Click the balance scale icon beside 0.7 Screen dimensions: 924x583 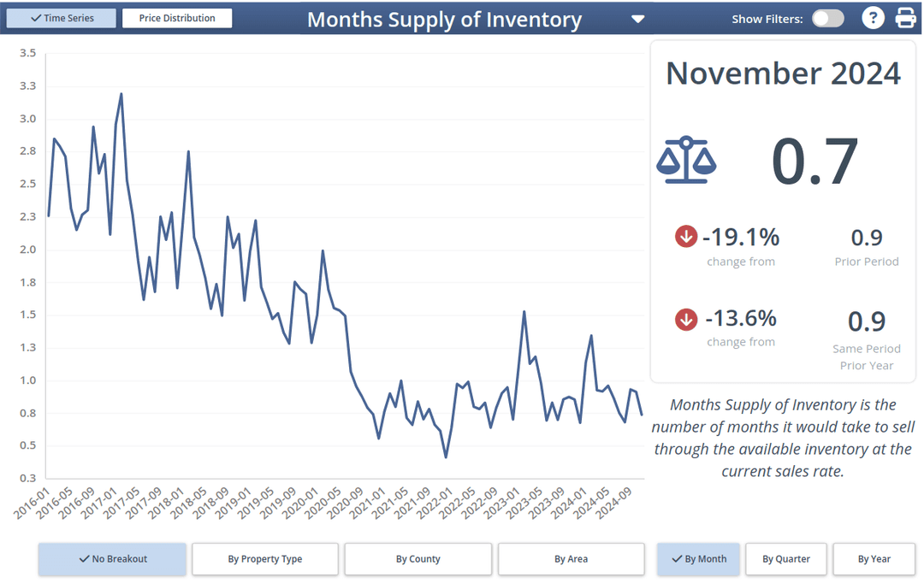pyautogui.click(x=686, y=160)
